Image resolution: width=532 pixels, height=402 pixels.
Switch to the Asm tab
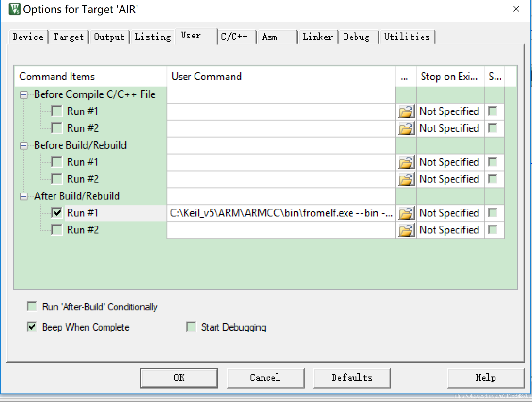(277, 37)
